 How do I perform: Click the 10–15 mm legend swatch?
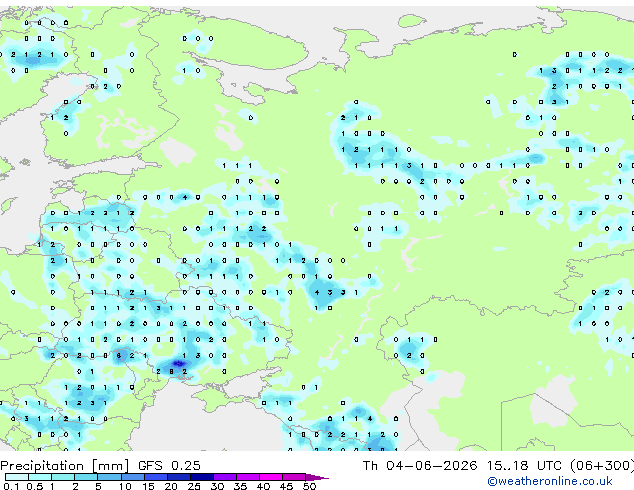coord(132,477)
